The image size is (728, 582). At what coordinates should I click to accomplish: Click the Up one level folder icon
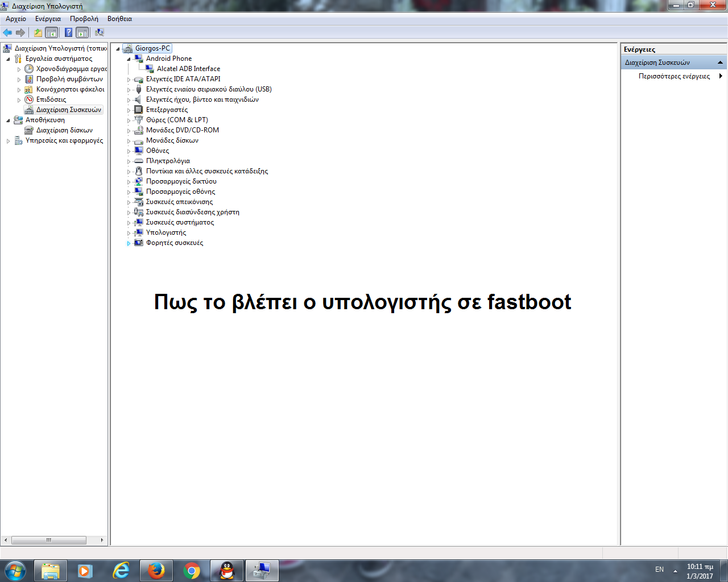[38, 32]
